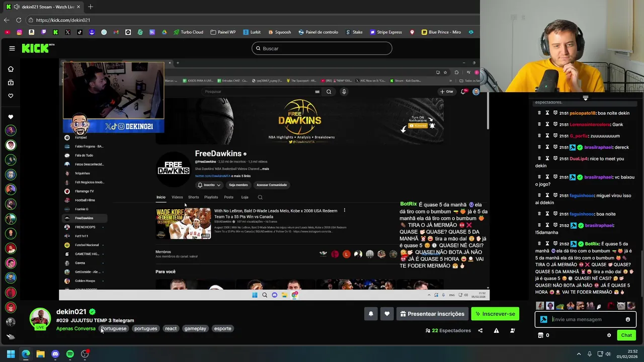The width and height of the screenshot is (644, 362).
Task: Open chat settings gear icon
Action: coord(609,335)
